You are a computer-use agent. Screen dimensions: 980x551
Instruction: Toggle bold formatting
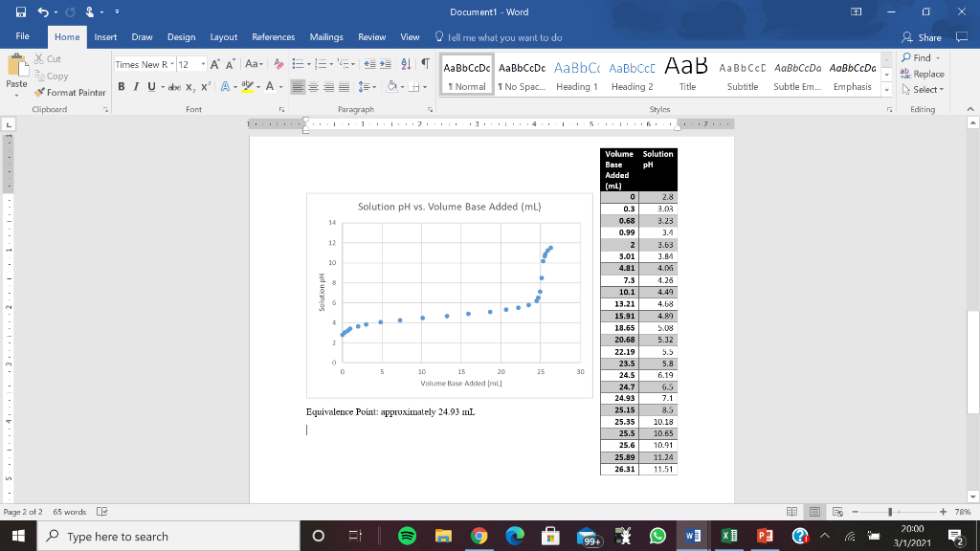122,86
